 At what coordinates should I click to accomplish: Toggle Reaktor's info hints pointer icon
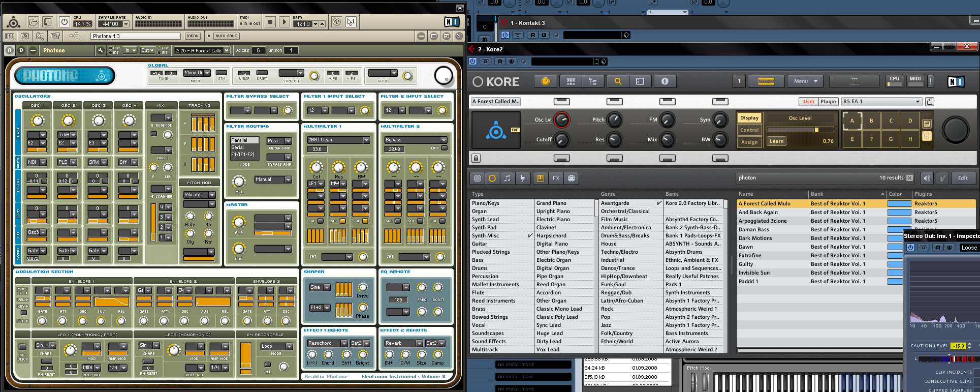(x=351, y=22)
